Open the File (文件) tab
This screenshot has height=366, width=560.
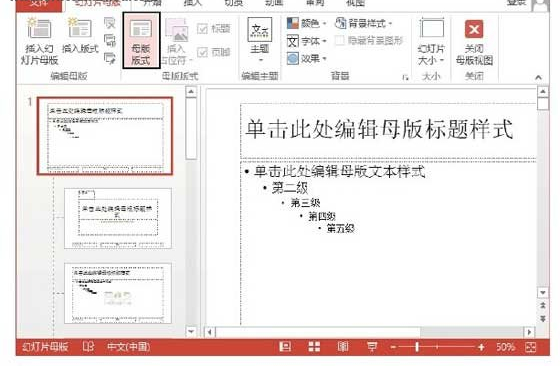pos(39,4)
